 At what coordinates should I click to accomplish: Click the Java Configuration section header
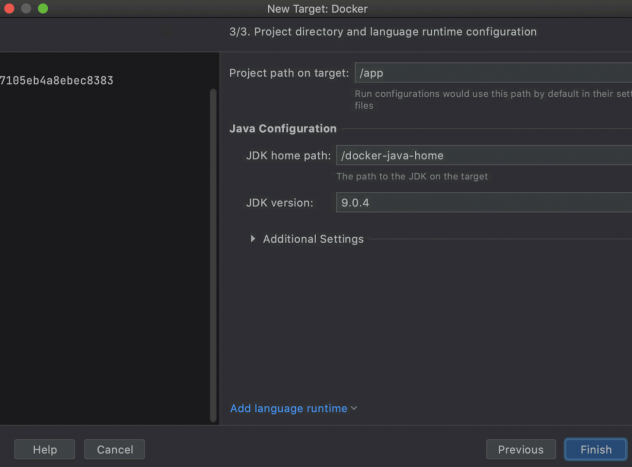click(x=283, y=129)
